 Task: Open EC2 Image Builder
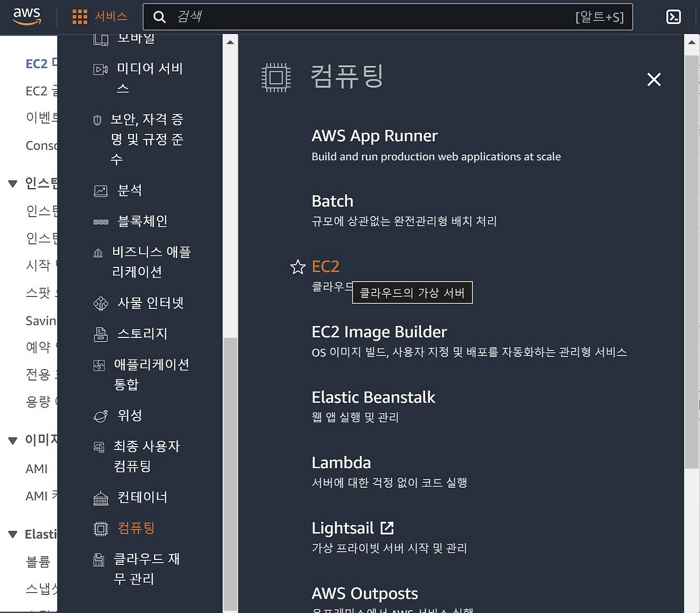point(379,332)
